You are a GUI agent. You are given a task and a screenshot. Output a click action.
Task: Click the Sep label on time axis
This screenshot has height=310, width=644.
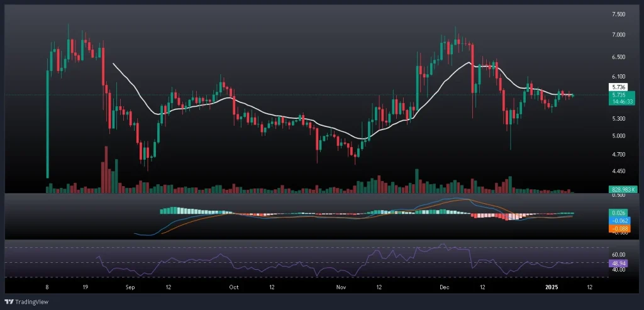(x=131, y=287)
